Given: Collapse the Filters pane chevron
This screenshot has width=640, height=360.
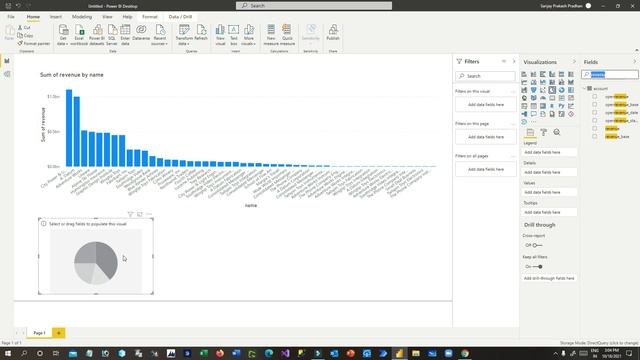Looking at the screenshot, I should click(x=514, y=61).
